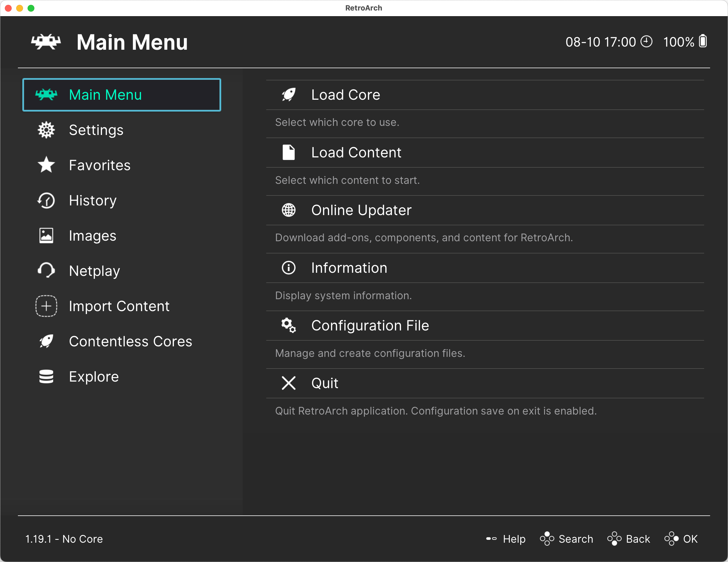Close the RetroArch window with red button
Image resolution: width=728 pixels, height=562 pixels.
coord(8,8)
